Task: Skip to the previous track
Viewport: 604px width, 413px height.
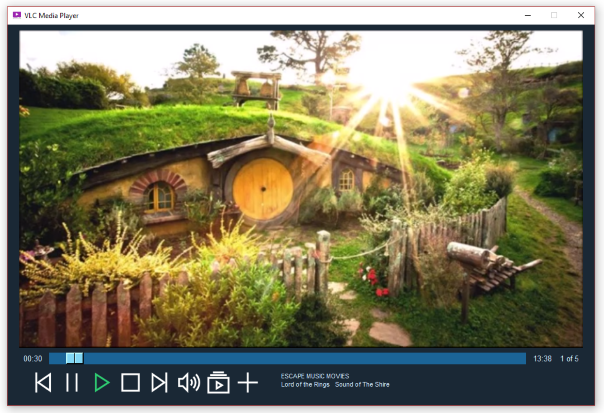Action: point(43,383)
